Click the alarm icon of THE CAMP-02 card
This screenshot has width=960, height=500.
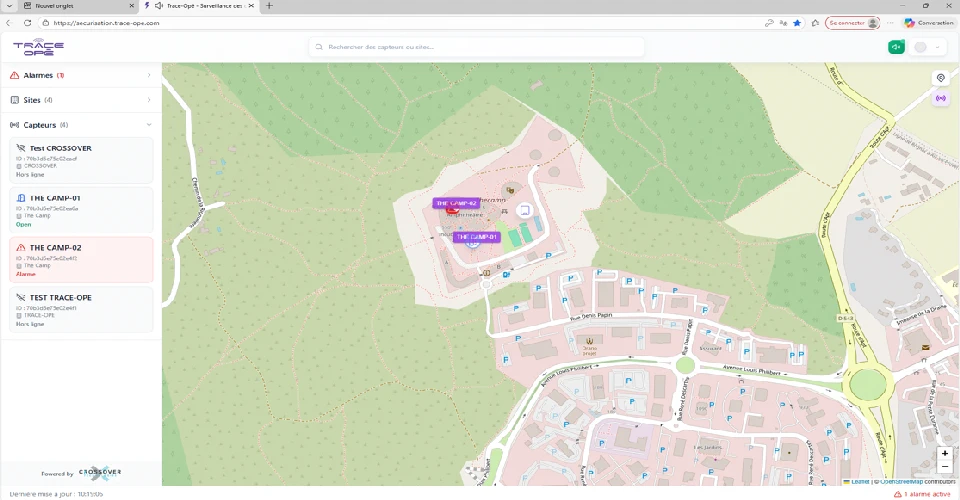point(21,248)
